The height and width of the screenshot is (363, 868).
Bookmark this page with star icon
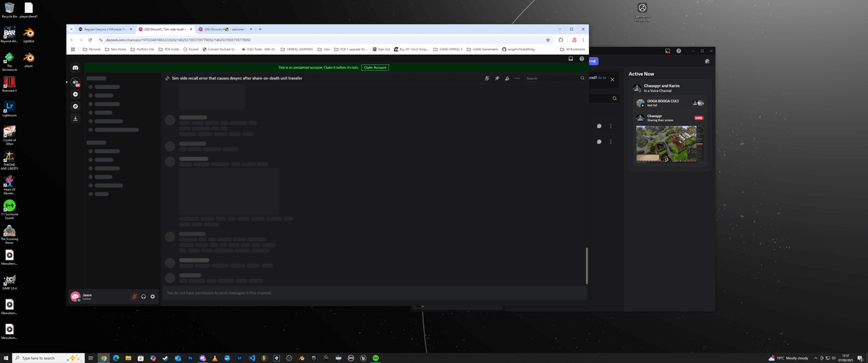point(548,40)
